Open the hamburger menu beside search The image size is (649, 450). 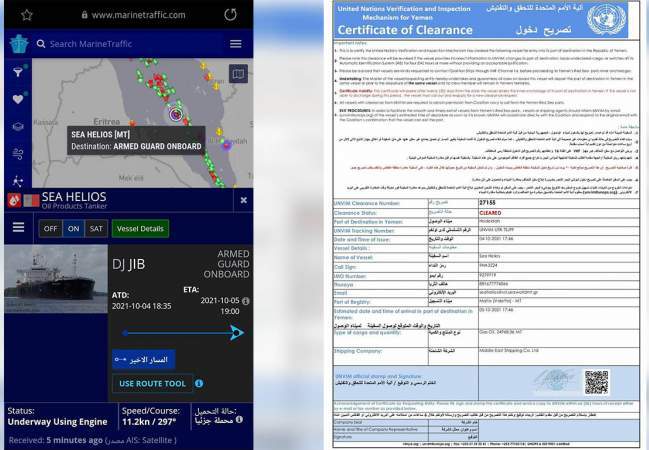(x=236, y=44)
